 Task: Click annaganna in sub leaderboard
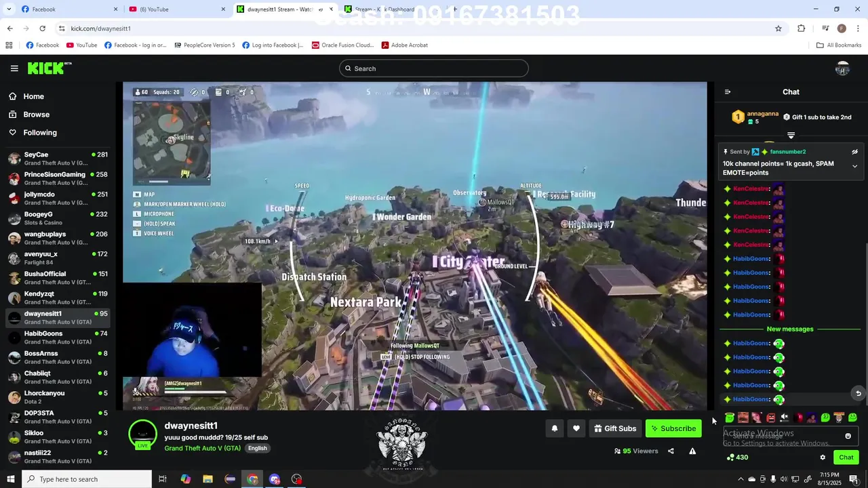(x=762, y=114)
